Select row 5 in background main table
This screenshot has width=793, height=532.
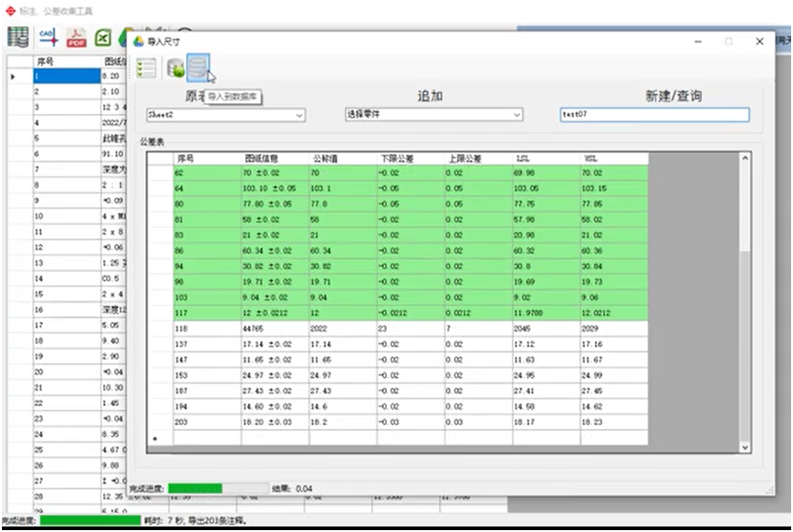click(x=67, y=139)
